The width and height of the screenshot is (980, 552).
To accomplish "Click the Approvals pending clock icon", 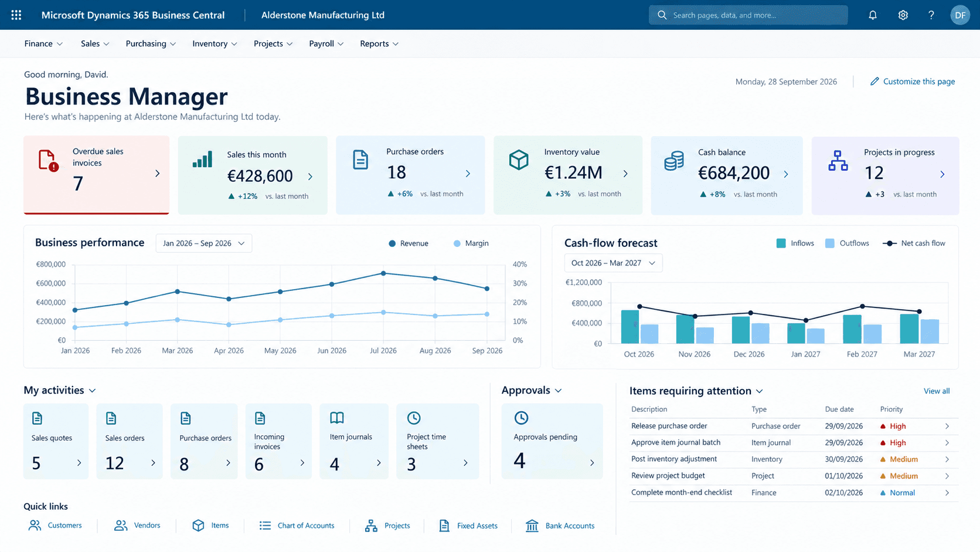I will point(521,418).
